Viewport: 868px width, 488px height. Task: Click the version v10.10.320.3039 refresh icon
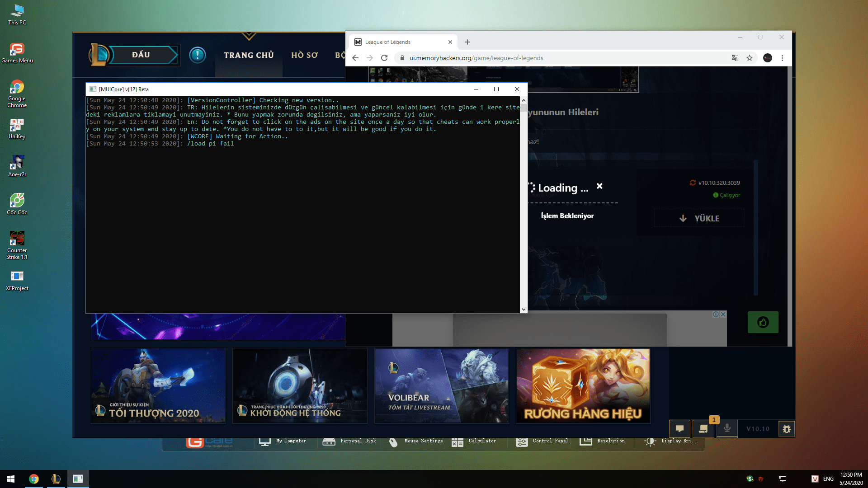point(693,183)
